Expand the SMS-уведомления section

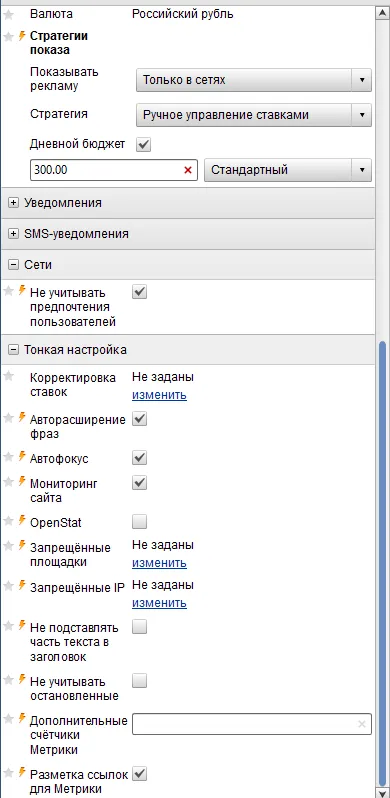point(13,234)
